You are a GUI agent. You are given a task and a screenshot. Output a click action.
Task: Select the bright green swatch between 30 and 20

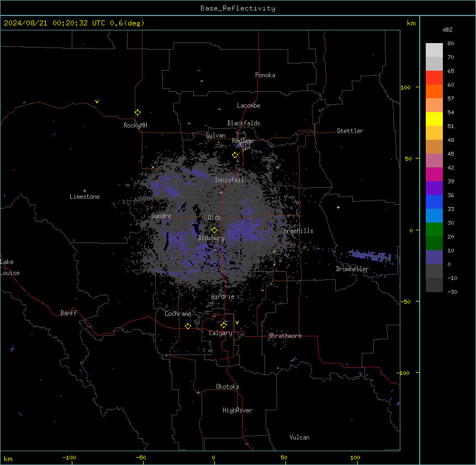tap(434, 230)
